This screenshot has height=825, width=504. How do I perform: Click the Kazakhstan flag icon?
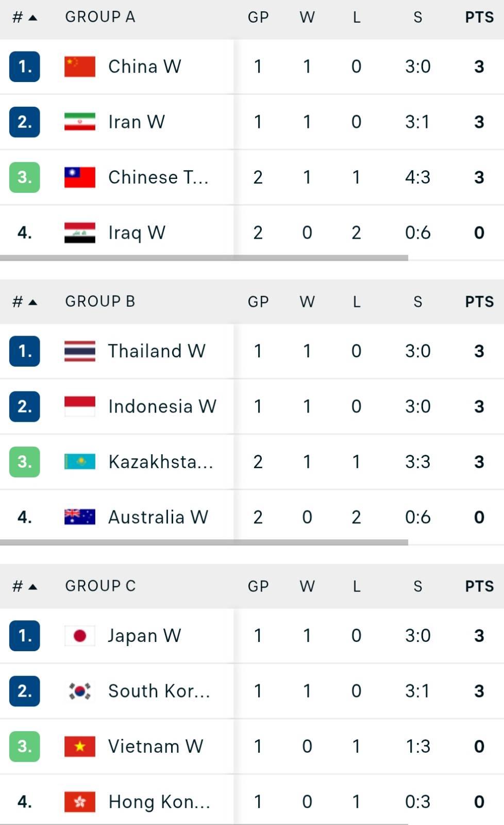[x=80, y=461]
